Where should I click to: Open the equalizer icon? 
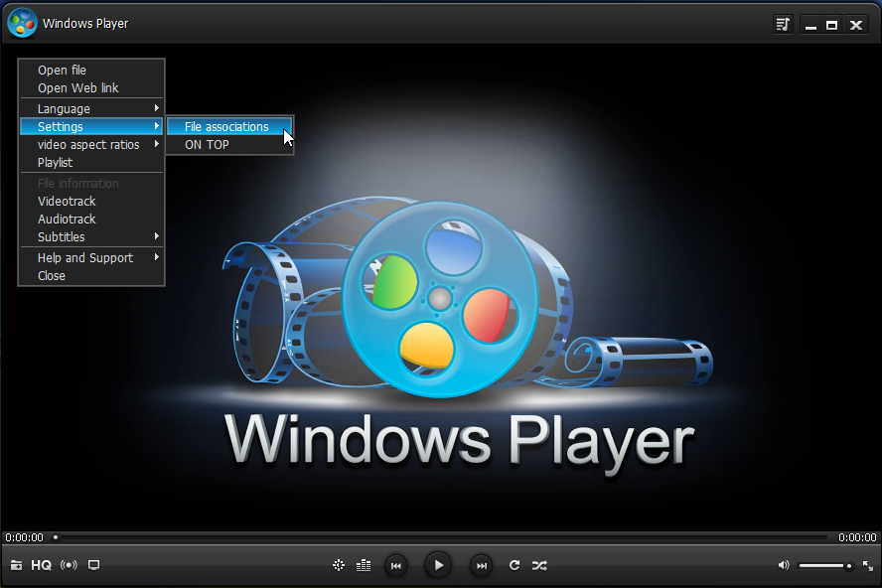coord(364,565)
